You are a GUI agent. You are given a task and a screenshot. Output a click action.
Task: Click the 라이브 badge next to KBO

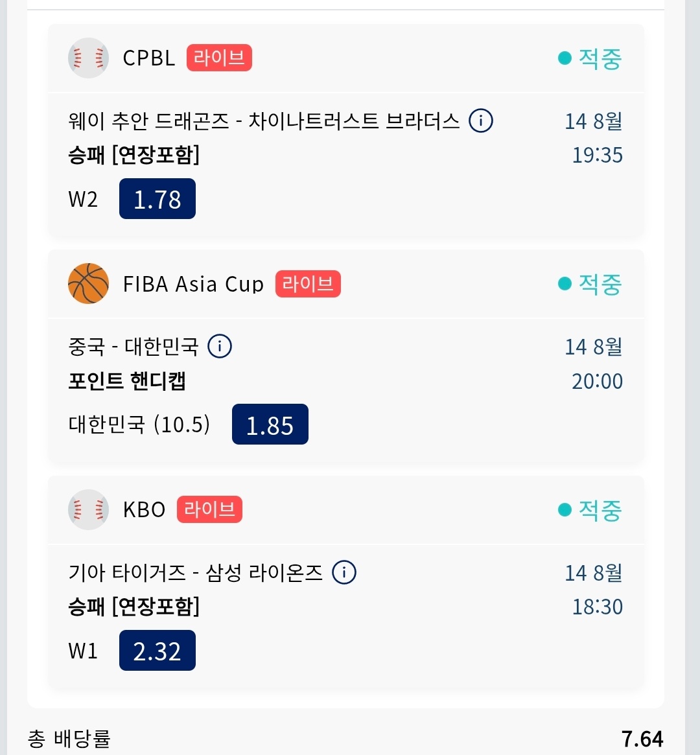pyautogui.click(x=209, y=509)
